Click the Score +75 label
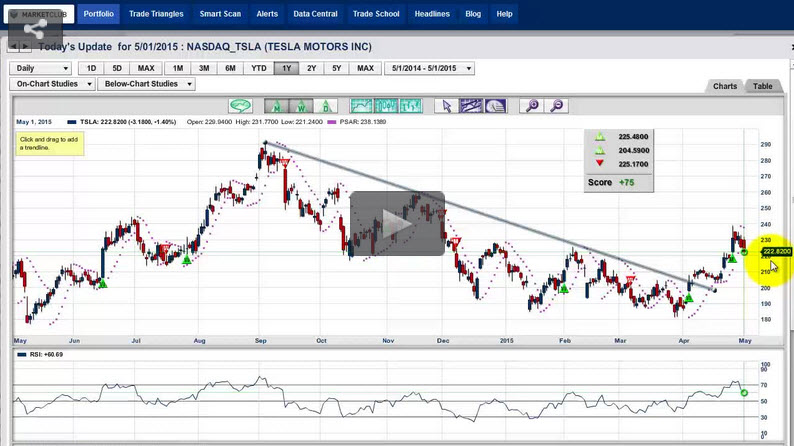Screen dimensions: 794x446 pos(611,182)
